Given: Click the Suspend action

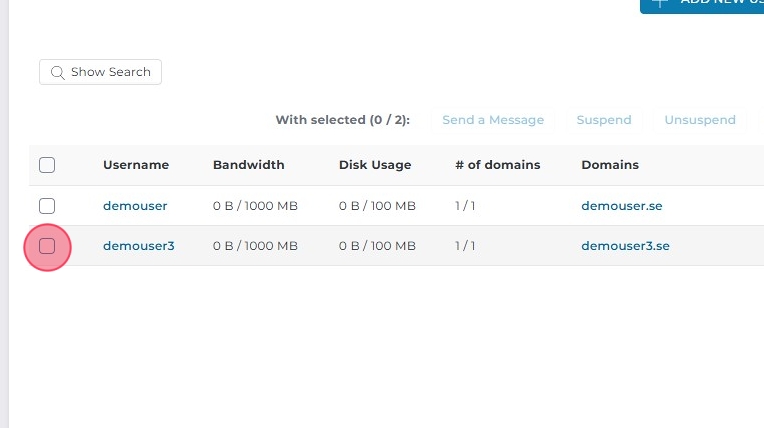Looking at the screenshot, I should coord(604,120).
